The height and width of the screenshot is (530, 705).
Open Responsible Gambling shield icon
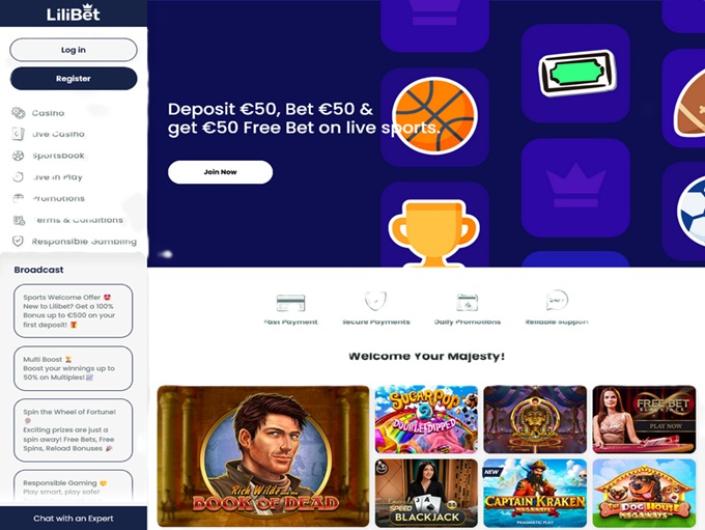[x=18, y=241]
